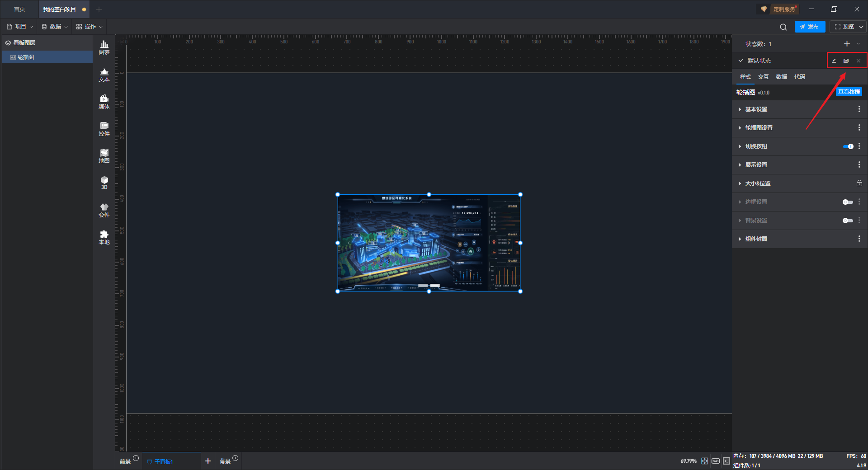Rename 默认状态 with the edit pencil icon
The height and width of the screenshot is (470, 868).
point(834,61)
